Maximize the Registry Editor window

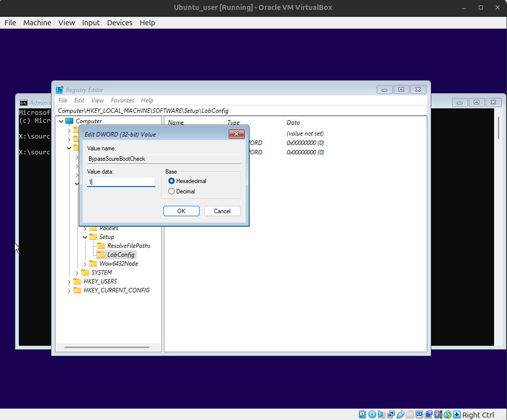click(401, 90)
